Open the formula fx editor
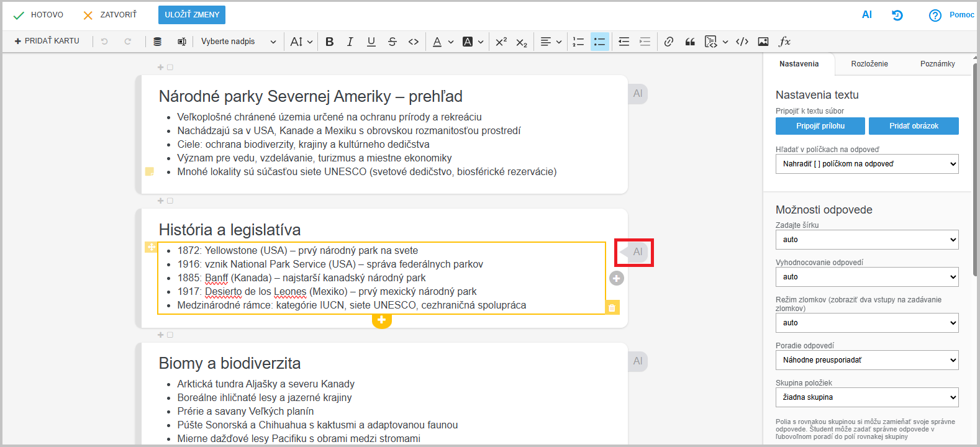 [785, 42]
